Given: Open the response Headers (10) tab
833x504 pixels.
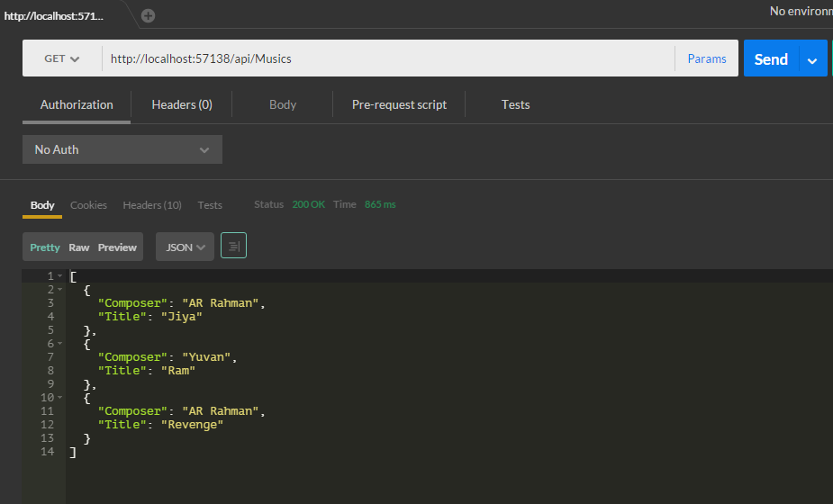Looking at the screenshot, I should point(152,205).
